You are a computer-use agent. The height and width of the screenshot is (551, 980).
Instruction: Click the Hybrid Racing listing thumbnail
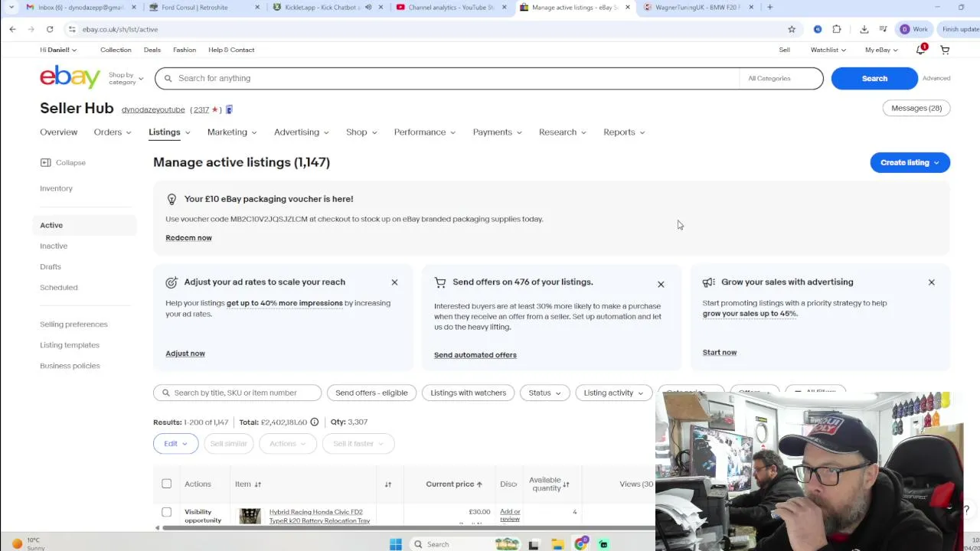[250, 516]
